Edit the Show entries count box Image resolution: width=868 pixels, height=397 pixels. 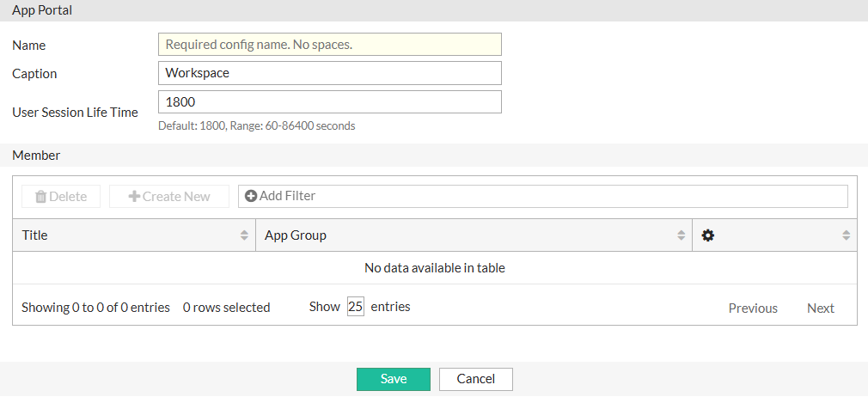[x=356, y=307]
